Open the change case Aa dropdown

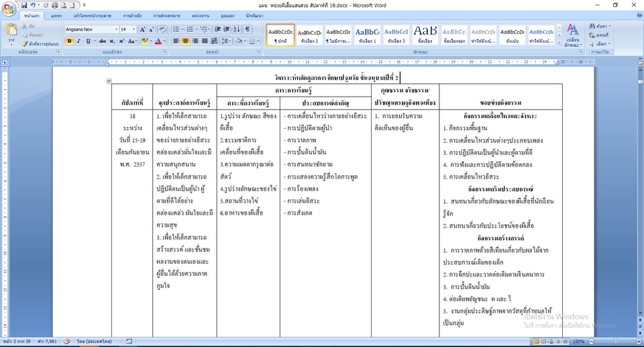tap(132, 41)
